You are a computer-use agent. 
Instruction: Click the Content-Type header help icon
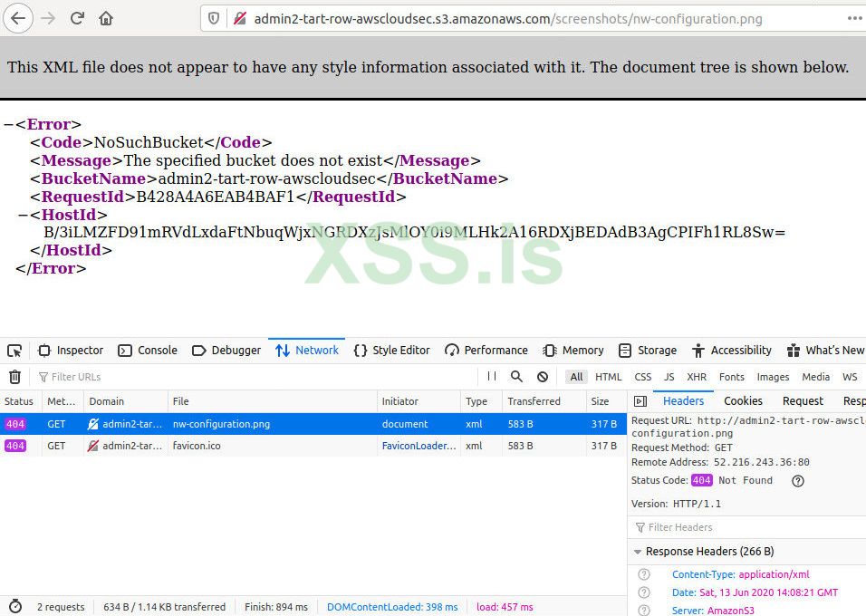[644, 574]
